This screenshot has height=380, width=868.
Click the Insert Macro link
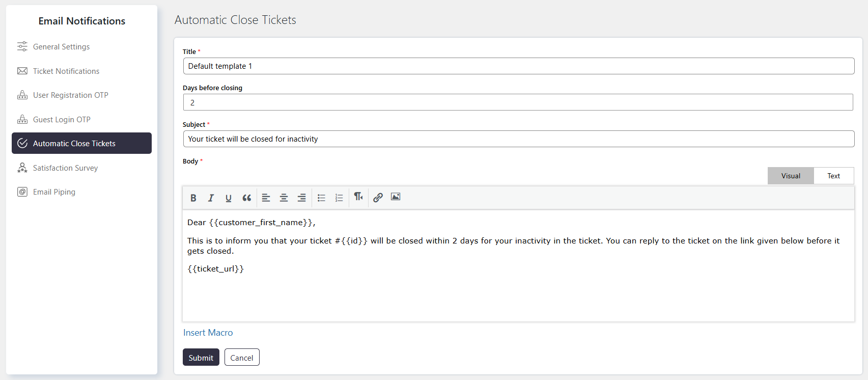(x=208, y=333)
